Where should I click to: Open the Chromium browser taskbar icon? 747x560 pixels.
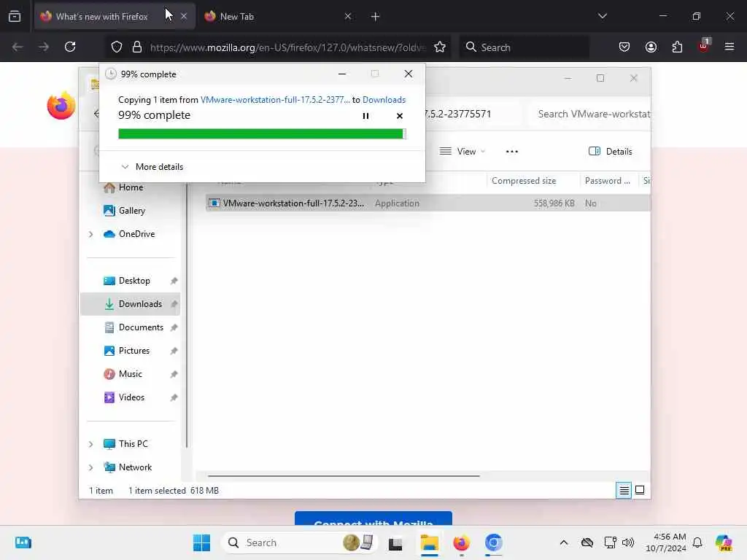point(494,542)
